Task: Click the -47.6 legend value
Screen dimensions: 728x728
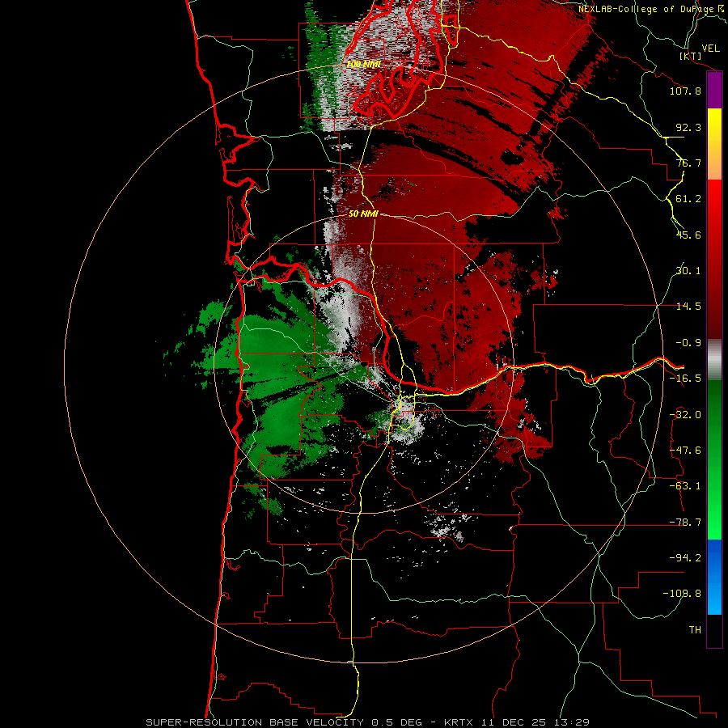Action: (685, 451)
